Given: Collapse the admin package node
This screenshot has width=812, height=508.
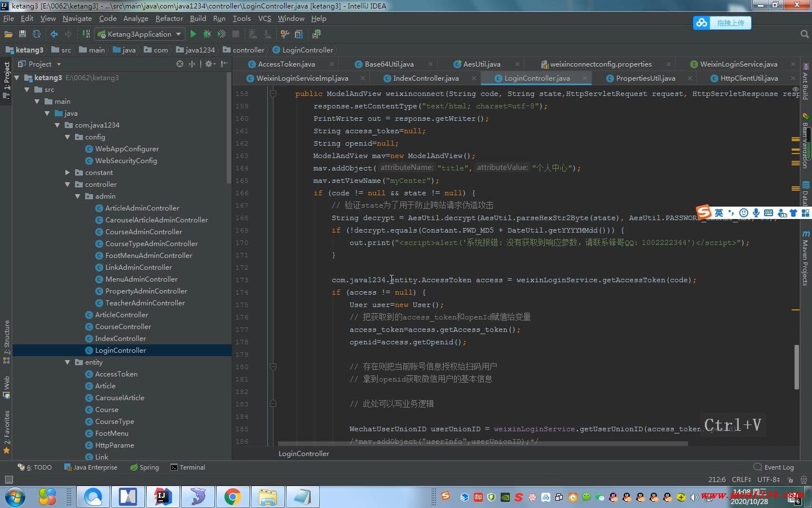Looking at the screenshot, I should (78, 196).
